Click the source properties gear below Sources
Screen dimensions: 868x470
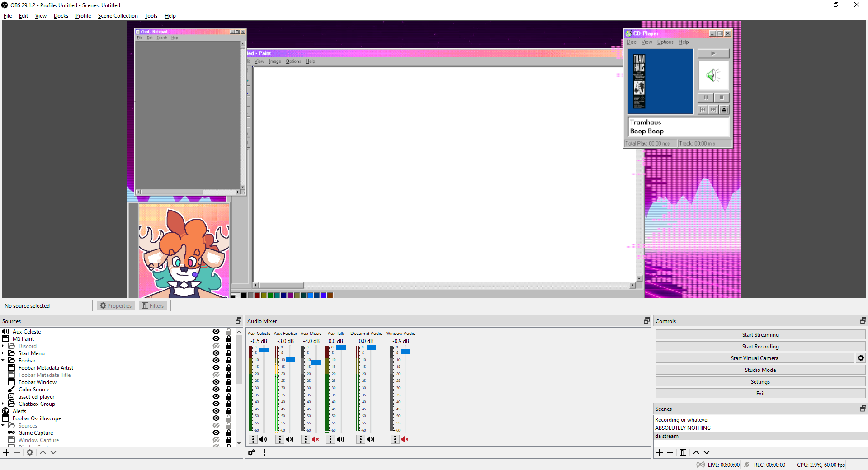30,452
